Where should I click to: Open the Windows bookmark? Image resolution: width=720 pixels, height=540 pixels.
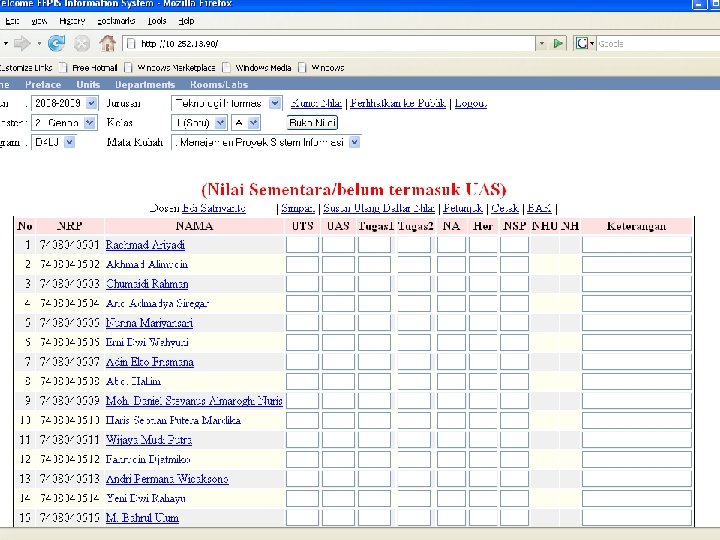tap(322, 68)
